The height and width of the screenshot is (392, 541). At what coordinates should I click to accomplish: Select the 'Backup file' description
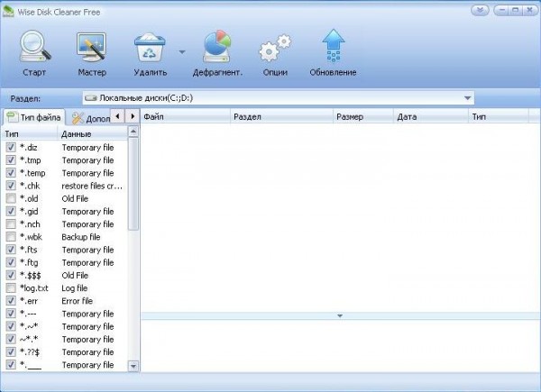(x=81, y=237)
